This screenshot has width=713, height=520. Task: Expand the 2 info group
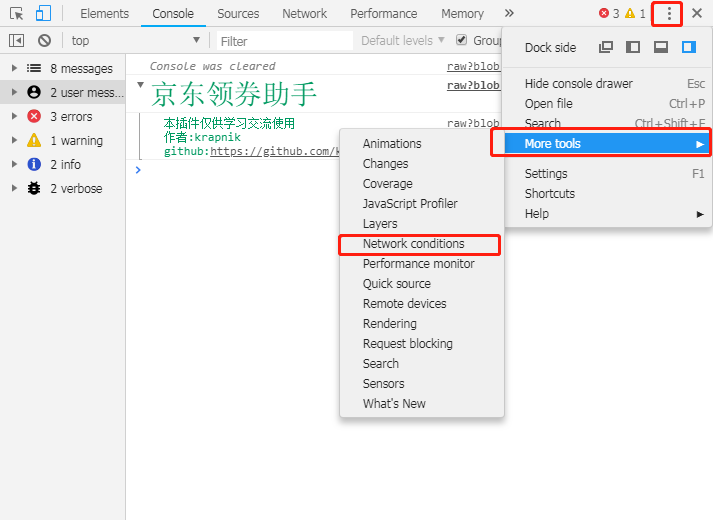point(14,164)
